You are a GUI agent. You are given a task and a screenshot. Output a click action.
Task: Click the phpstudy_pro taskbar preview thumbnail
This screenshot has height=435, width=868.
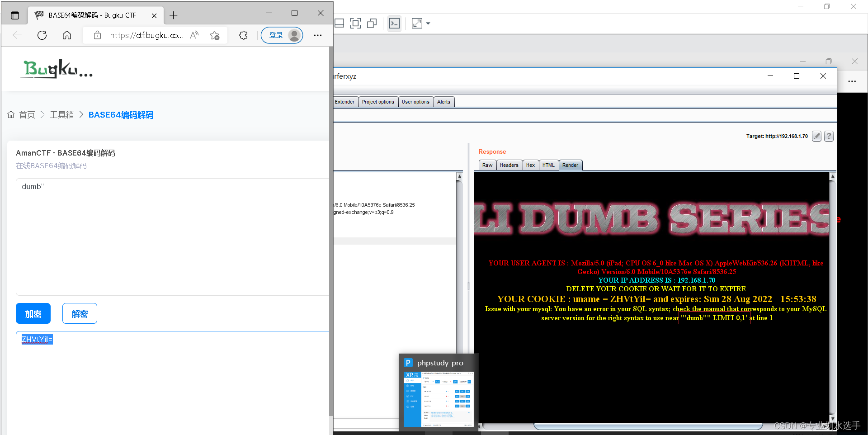(439, 399)
